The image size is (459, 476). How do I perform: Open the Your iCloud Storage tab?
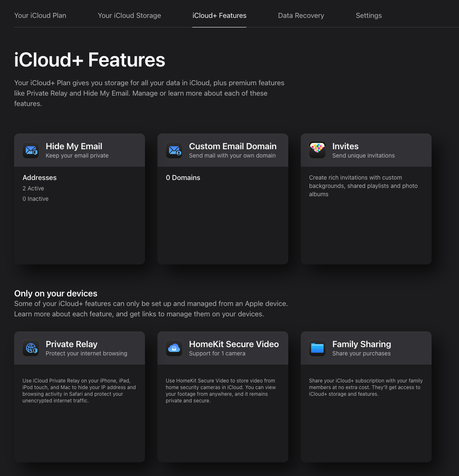(x=129, y=15)
